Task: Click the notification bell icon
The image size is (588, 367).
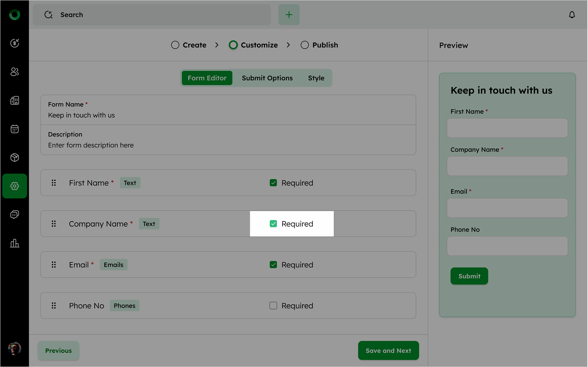Action: point(572,15)
